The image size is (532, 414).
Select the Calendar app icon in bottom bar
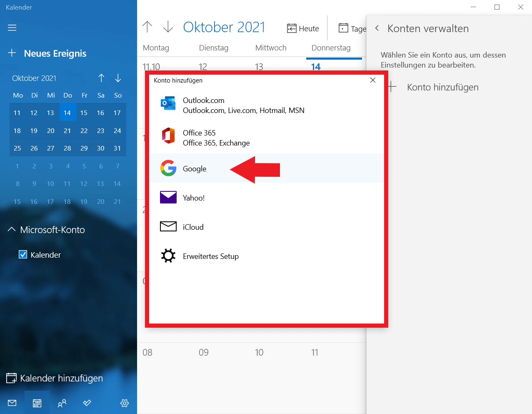[37, 403]
